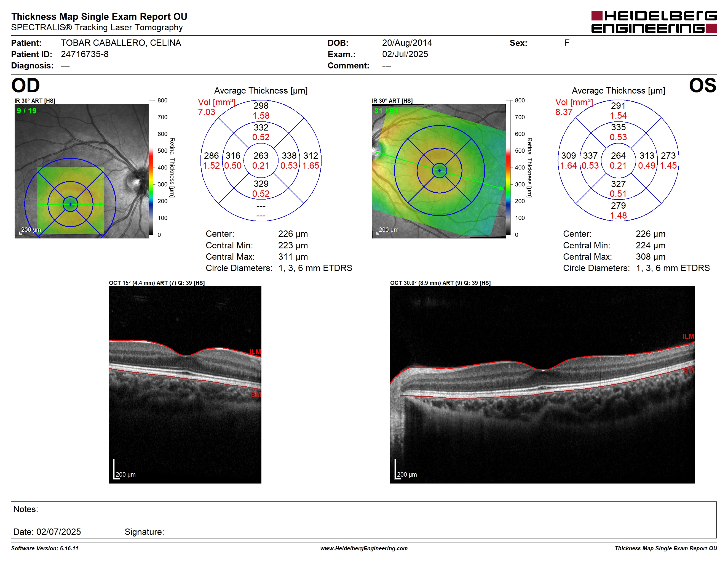
Task: Click OD inner left sector value 316
Action: (233, 155)
